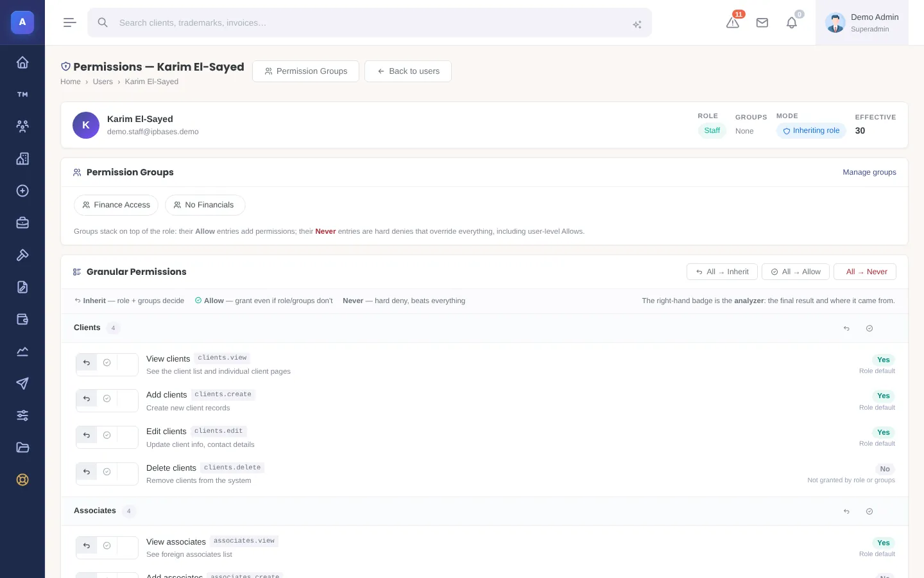Open the mail envelope icon
The image size is (924, 578).
762,22
